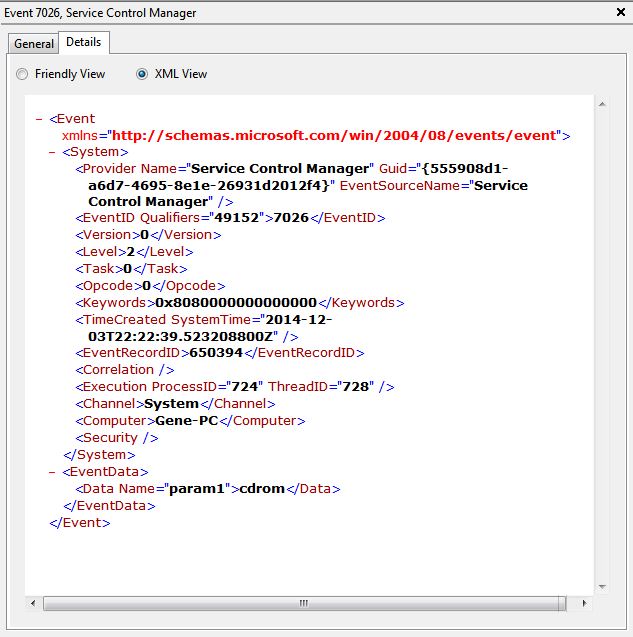Collapse the root Event XML node
The width and height of the screenshot is (633, 637).
[39, 118]
